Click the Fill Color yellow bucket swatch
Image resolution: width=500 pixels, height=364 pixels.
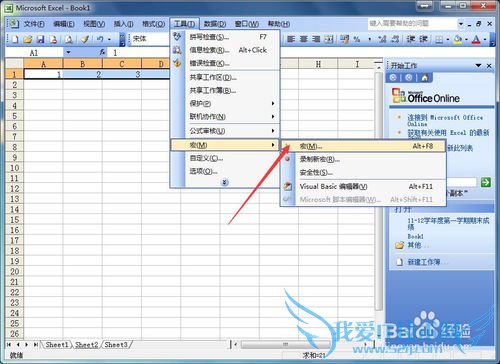pyautogui.click(x=458, y=40)
